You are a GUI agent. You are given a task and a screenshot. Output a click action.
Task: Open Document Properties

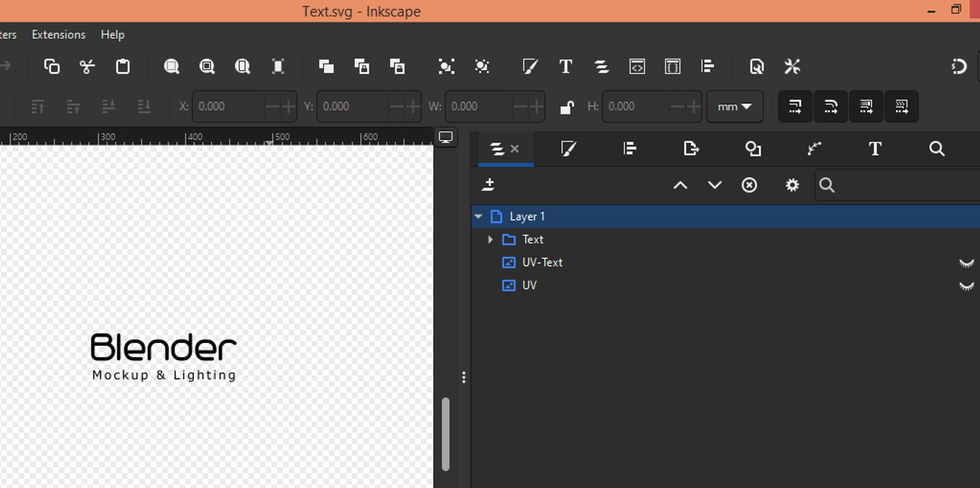click(x=756, y=66)
